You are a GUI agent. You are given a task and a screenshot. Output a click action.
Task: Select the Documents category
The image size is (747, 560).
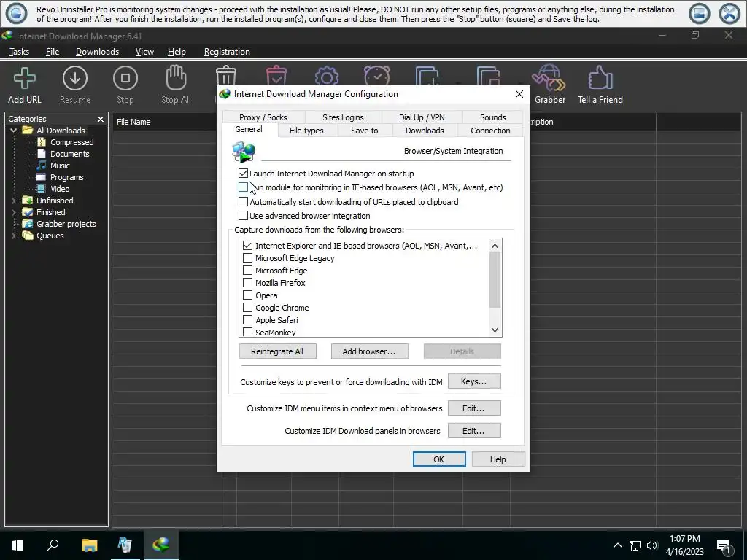(x=64, y=154)
